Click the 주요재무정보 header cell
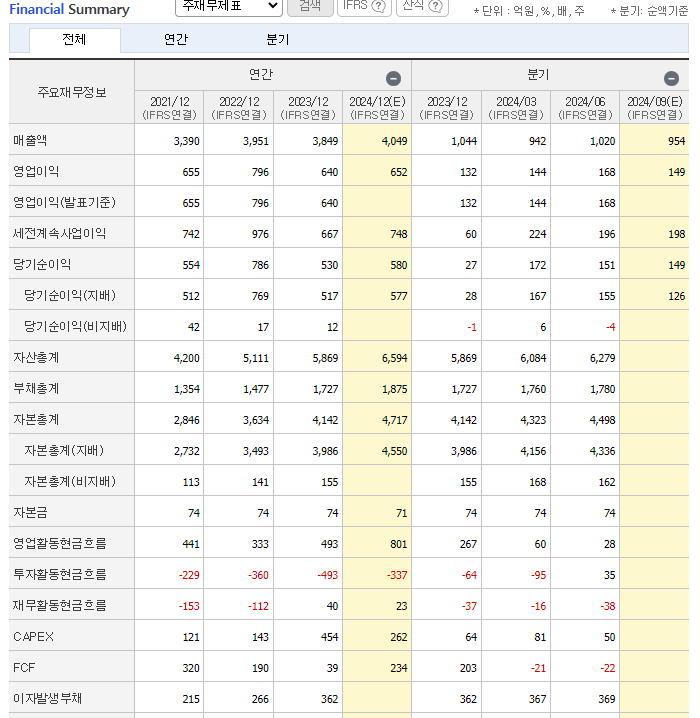This screenshot has width=700, height=718. coord(72,92)
